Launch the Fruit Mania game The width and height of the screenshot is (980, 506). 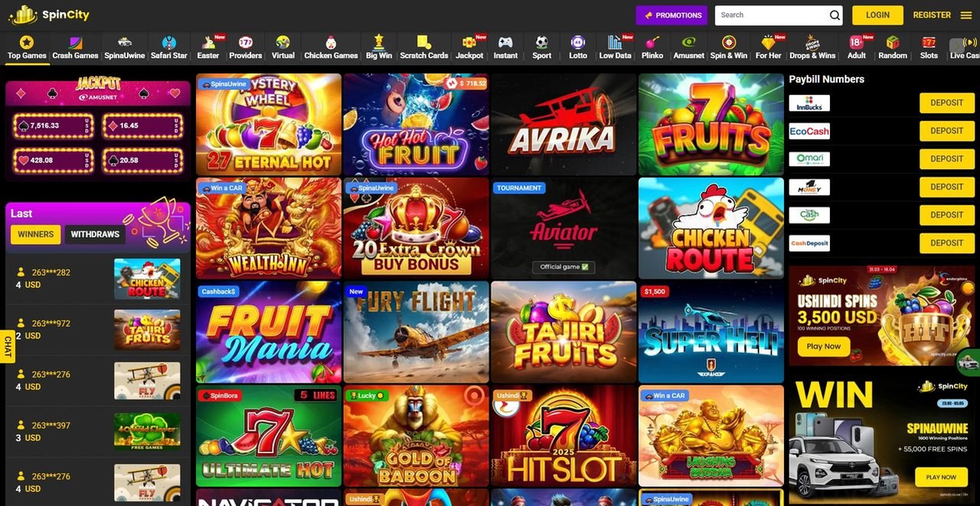pyautogui.click(x=269, y=332)
